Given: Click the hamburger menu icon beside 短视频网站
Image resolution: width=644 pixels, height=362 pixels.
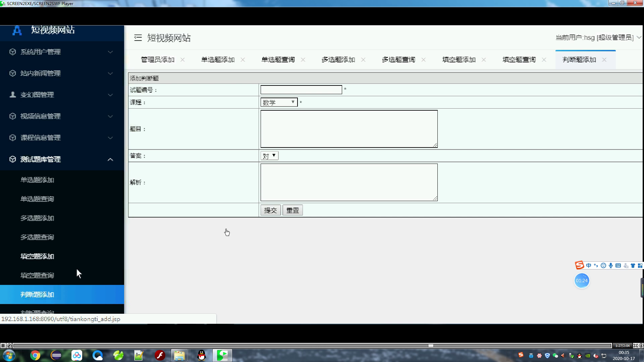Looking at the screenshot, I should point(138,38).
